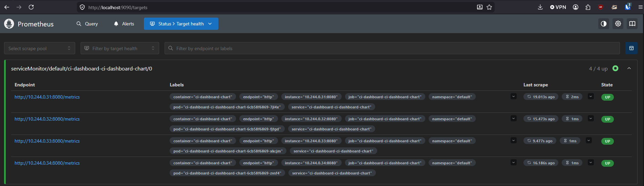Click the uBlock Origin extension icon

[601, 7]
